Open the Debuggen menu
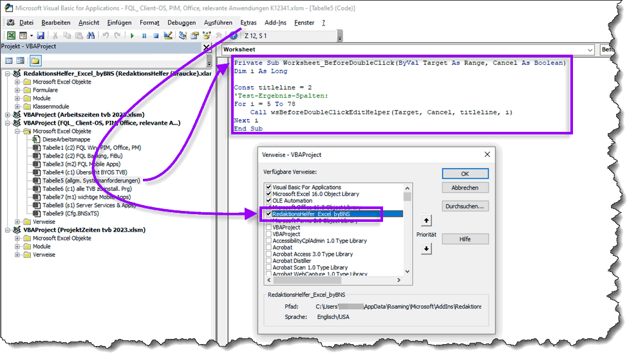Image resolution: width=638 pixels, height=364 pixels. [182, 23]
